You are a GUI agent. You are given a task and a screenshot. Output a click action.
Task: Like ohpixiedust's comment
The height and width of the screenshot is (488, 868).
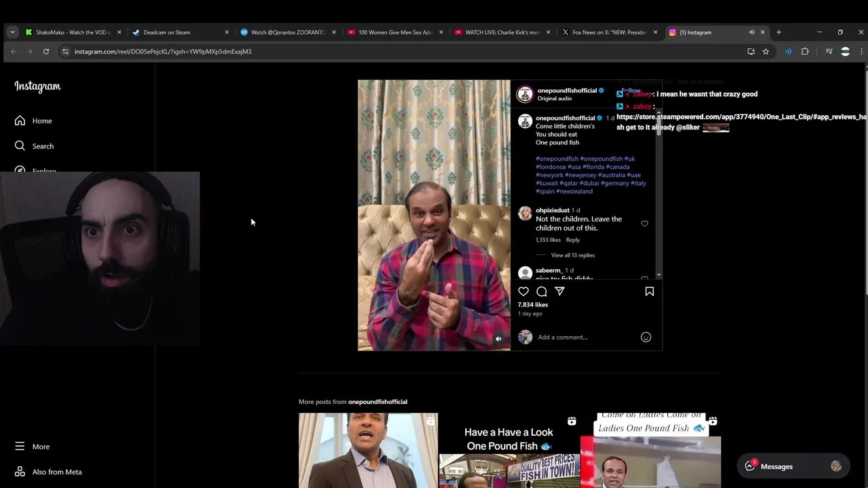644,224
